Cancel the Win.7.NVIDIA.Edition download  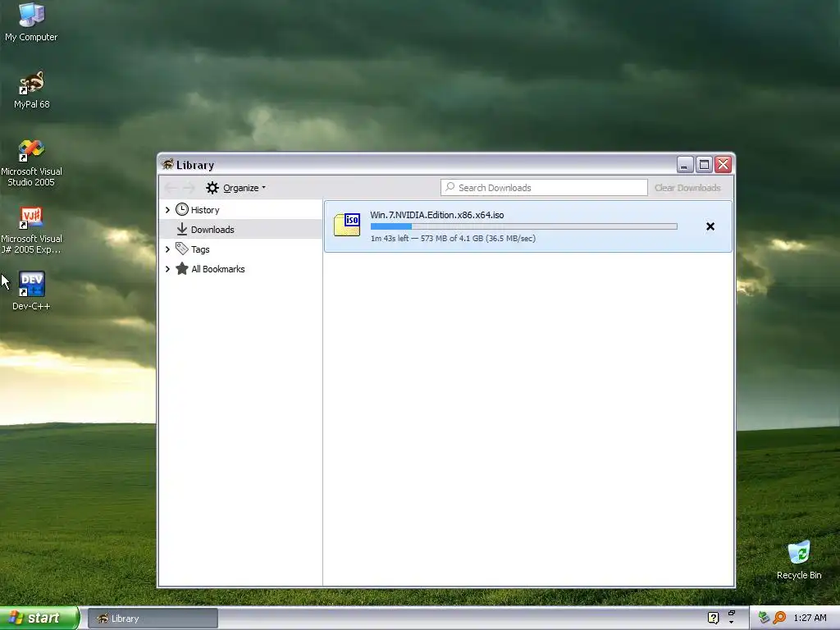point(710,226)
